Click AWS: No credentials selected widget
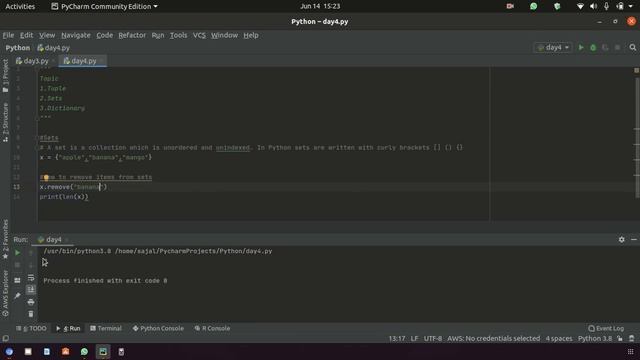This screenshot has height=360, width=640. (x=493, y=338)
